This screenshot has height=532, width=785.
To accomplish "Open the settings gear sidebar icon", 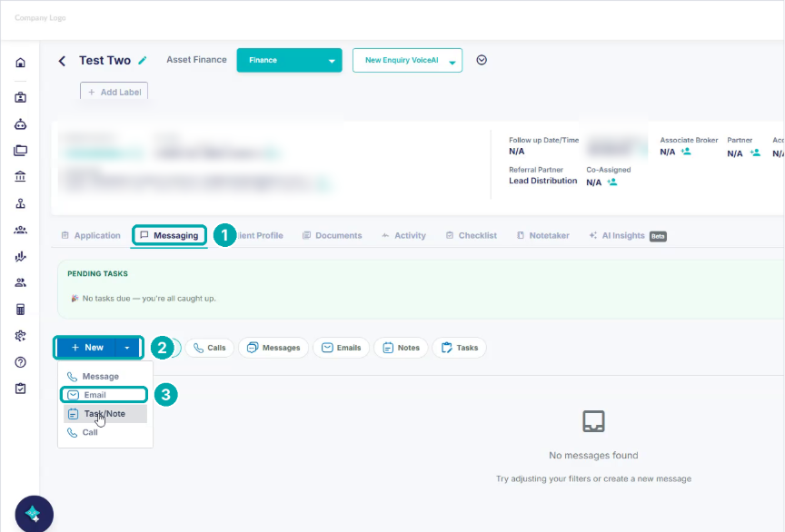I will (21, 336).
